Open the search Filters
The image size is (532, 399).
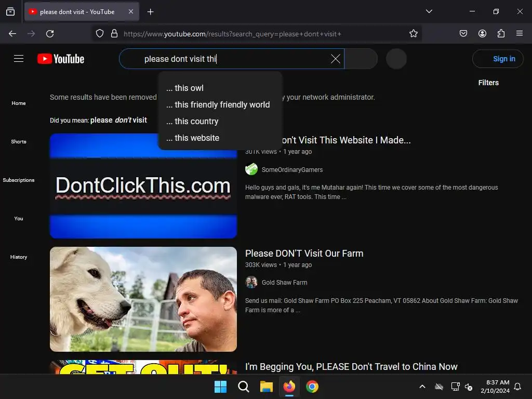pyautogui.click(x=488, y=83)
